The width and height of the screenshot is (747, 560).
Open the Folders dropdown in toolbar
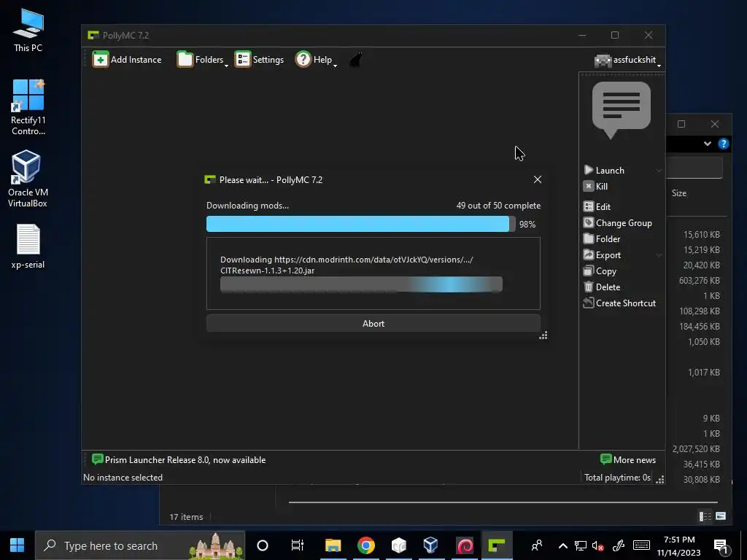pos(203,60)
